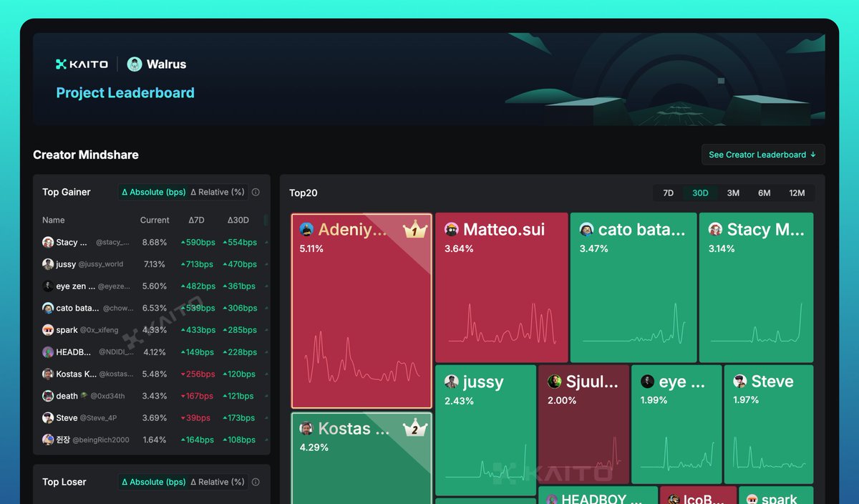Click jussy's 713bps 7D change
The image size is (859, 504).
tap(197, 264)
